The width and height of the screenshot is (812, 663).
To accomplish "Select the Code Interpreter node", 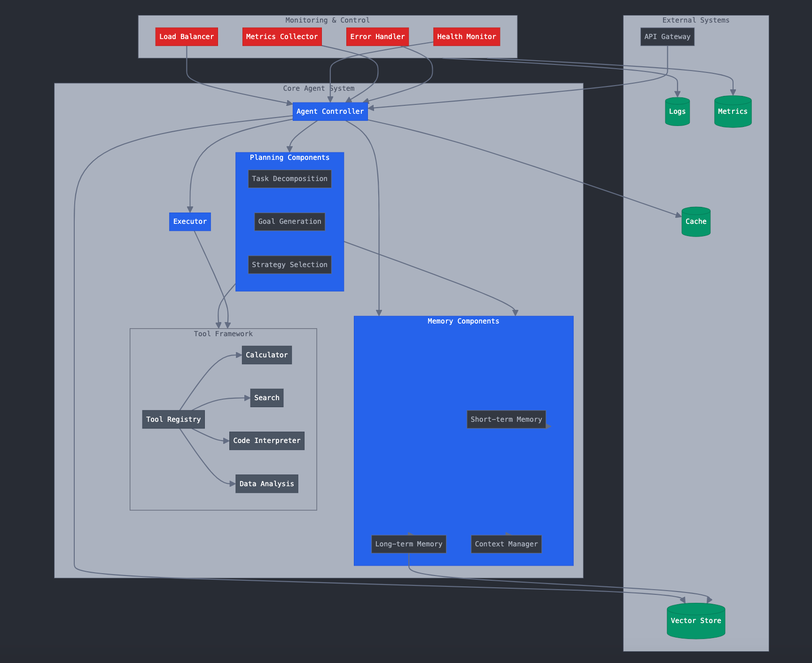I will click(x=267, y=441).
